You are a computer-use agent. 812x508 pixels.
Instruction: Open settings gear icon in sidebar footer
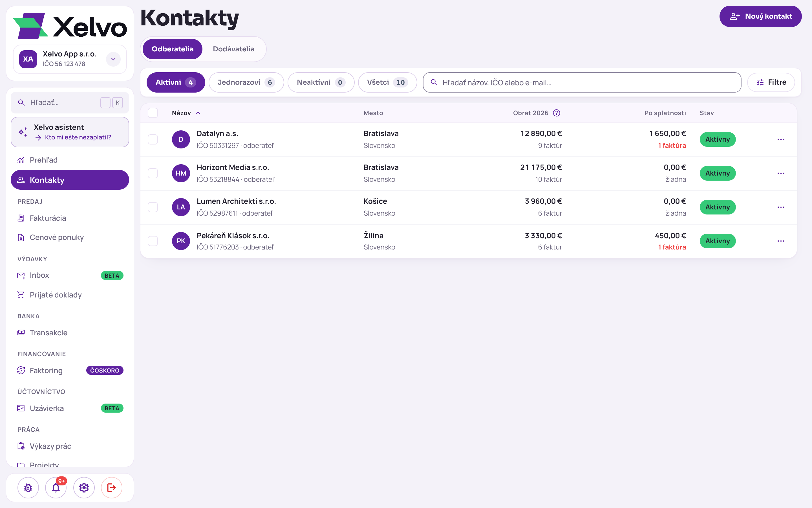click(x=84, y=487)
